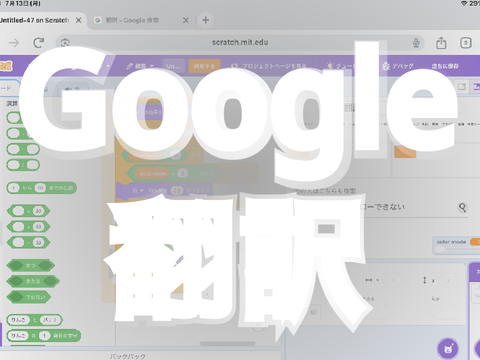The image size is (480, 360).
Task: Select the equals 50 operator block
Action: point(28,242)
